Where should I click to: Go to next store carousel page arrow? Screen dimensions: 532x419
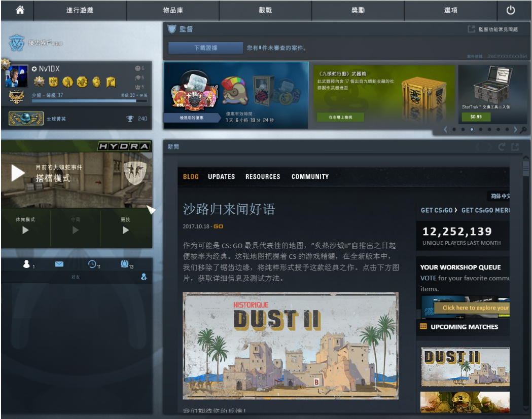click(x=515, y=129)
